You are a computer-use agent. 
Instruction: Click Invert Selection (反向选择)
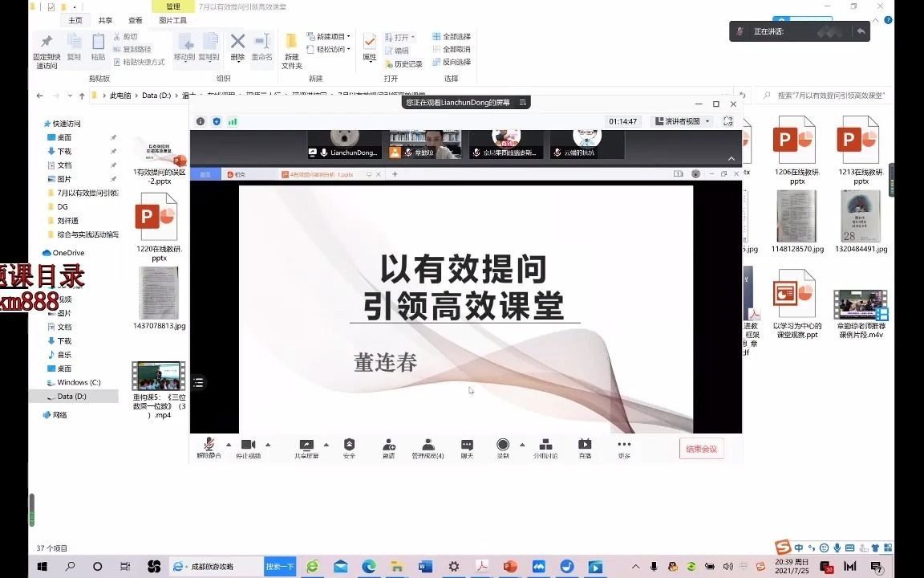tap(452, 61)
